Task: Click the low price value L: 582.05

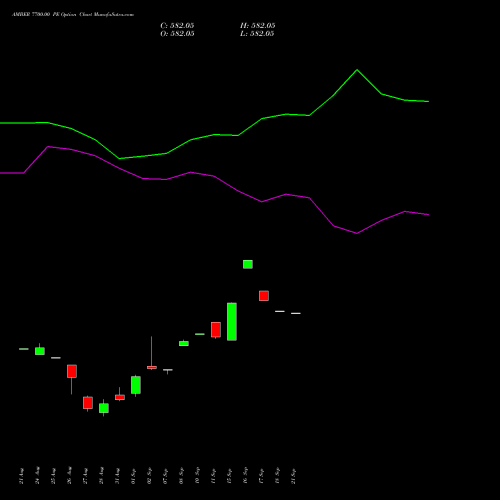Action: (x=257, y=34)
